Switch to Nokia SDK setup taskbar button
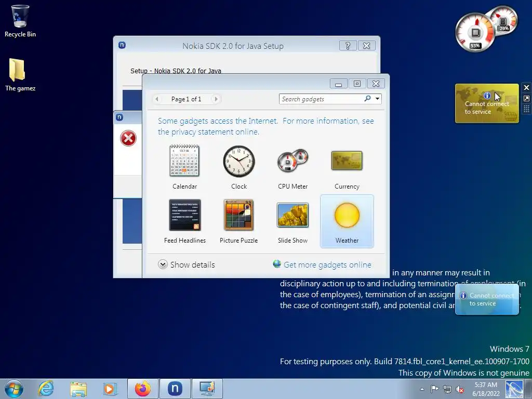The width and height of the screenshot is (532, 399). point(175,389)
